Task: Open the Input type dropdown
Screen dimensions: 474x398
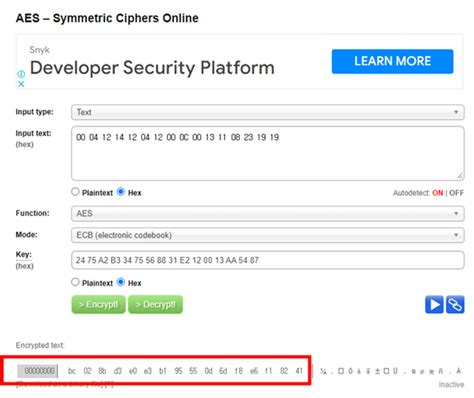Action: pos(268,112)
